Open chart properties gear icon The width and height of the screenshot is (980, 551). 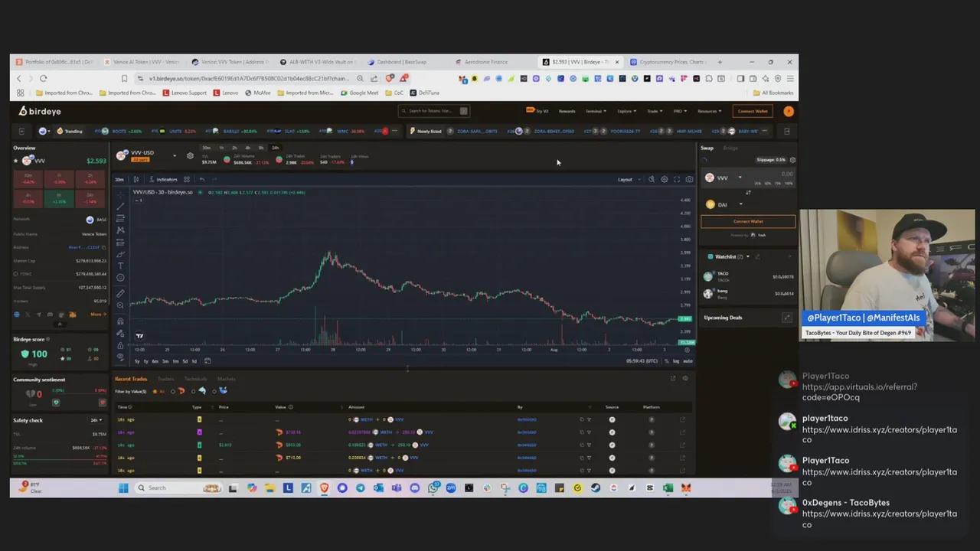coord(665,180)
